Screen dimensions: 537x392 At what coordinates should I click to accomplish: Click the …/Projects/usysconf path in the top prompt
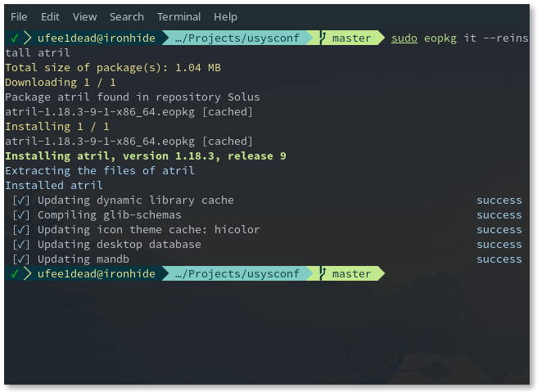click(x=237, y=38)
